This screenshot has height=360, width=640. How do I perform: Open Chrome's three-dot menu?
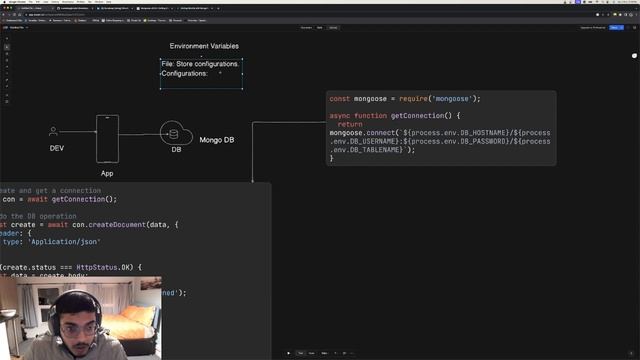tap(636, 15)
